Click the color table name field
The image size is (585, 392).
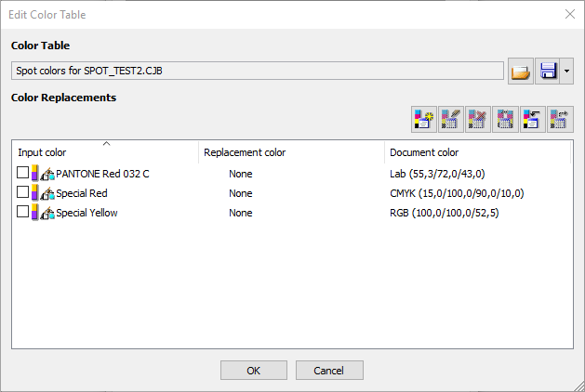[258, 71]
